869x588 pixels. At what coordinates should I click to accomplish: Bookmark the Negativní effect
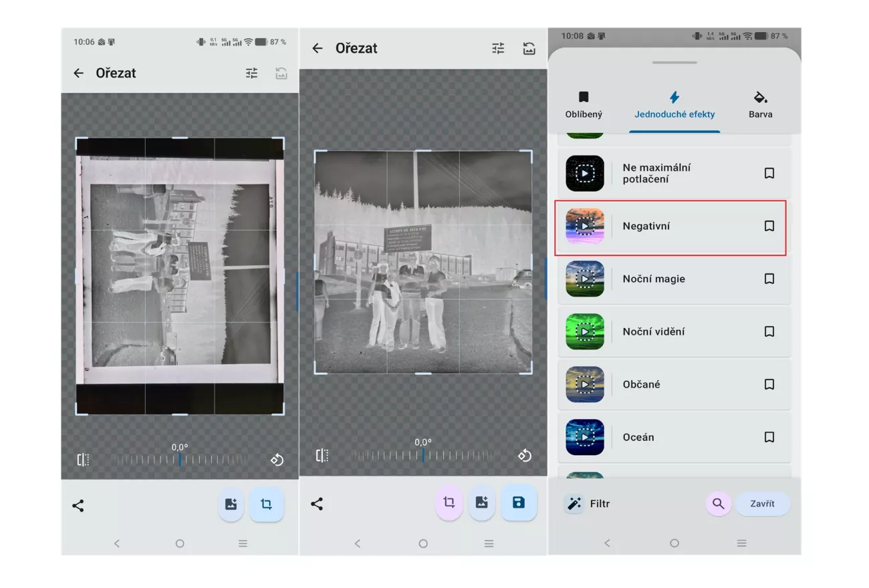[x=769, y=226]
